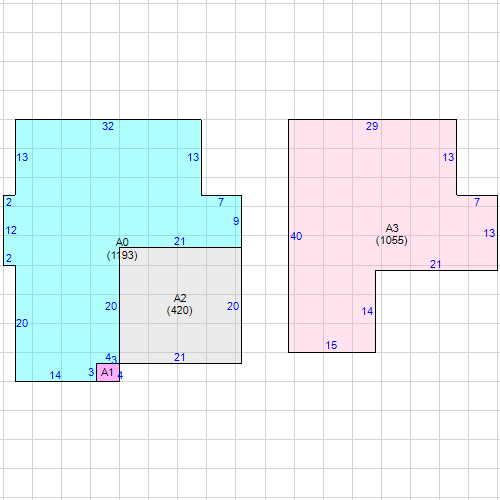500x500 pixels.
Task: Click dimension 7 inside the cyan A0 area
Action: tap(221, 202)
